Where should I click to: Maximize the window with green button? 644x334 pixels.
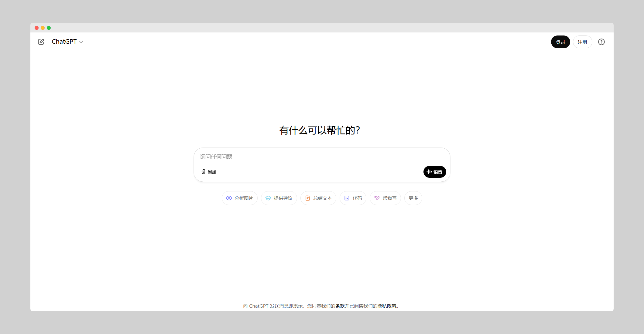(49, 28)
